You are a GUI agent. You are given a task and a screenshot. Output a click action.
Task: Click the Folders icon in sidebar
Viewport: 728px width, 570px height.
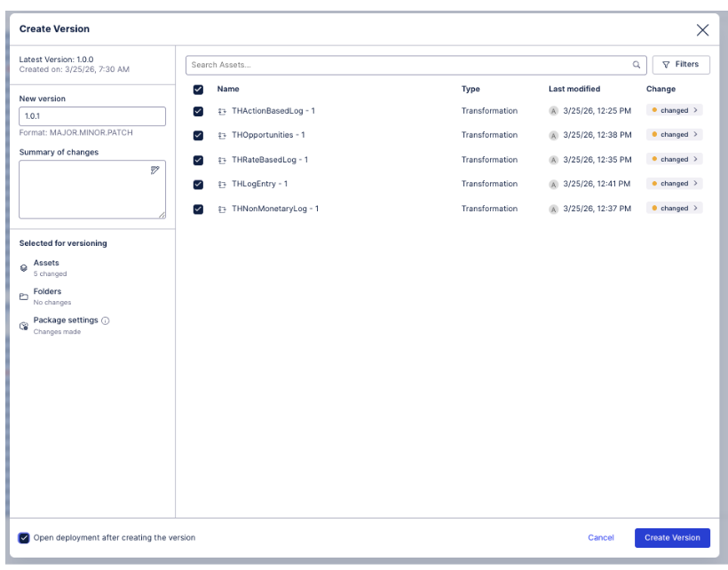(24, 297)
